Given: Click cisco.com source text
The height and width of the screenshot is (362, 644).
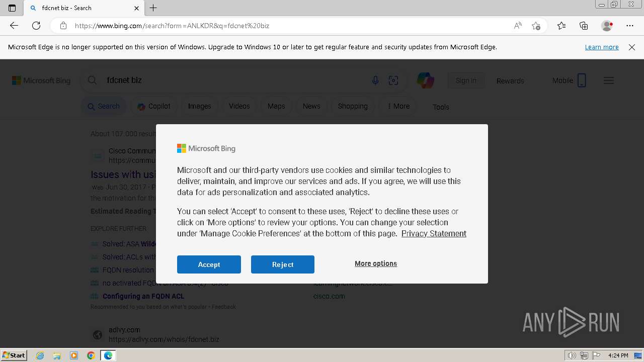Looking at the screenshot, I should 329,296.
